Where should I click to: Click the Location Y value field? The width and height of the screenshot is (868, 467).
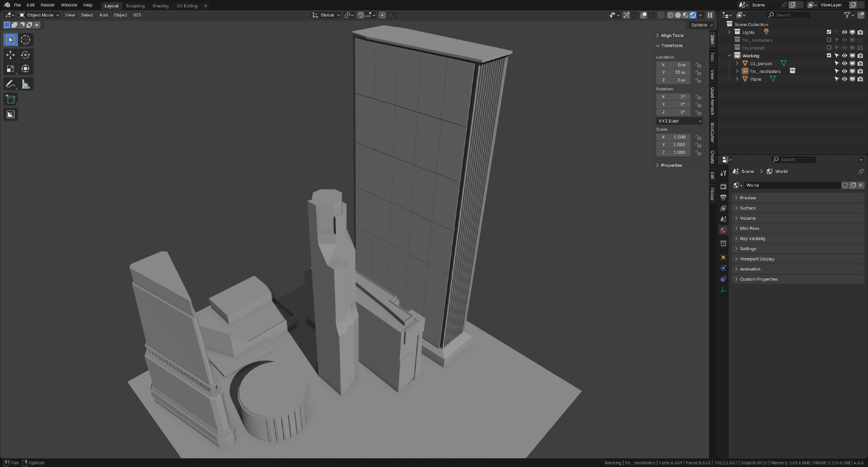[x=674, y=73]
